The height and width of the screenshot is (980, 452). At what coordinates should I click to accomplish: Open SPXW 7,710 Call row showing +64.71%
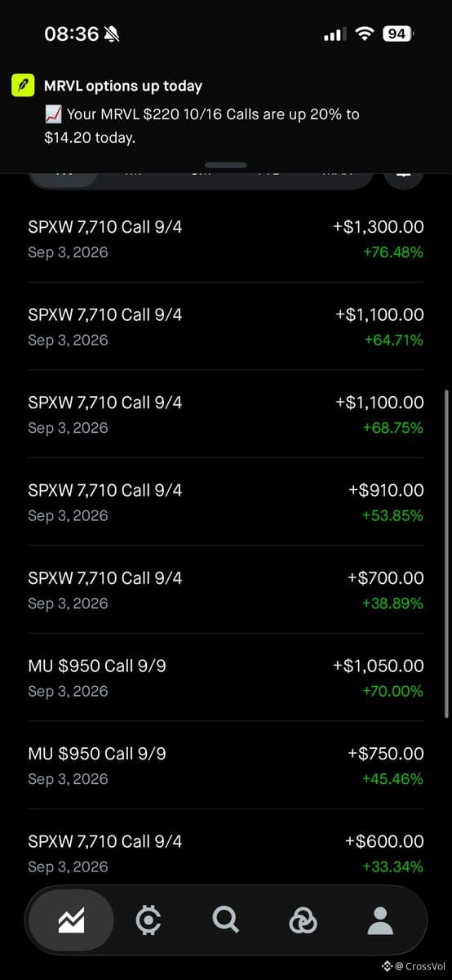coord(226,326)
